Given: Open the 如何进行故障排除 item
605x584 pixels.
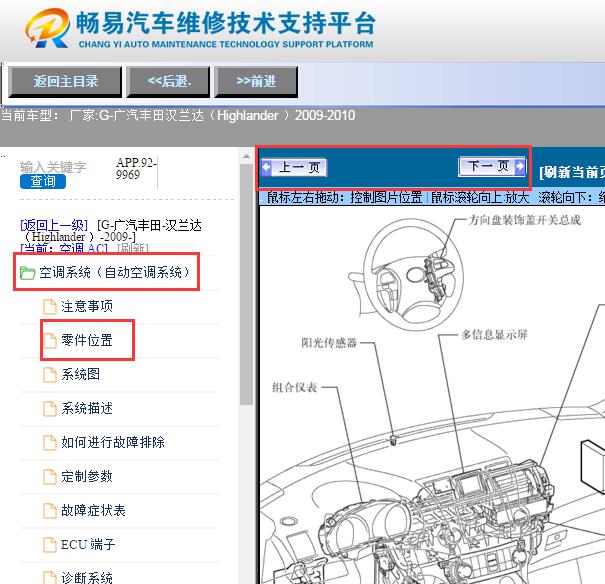Looking at the screenshot, I should (x=113, y=442).
